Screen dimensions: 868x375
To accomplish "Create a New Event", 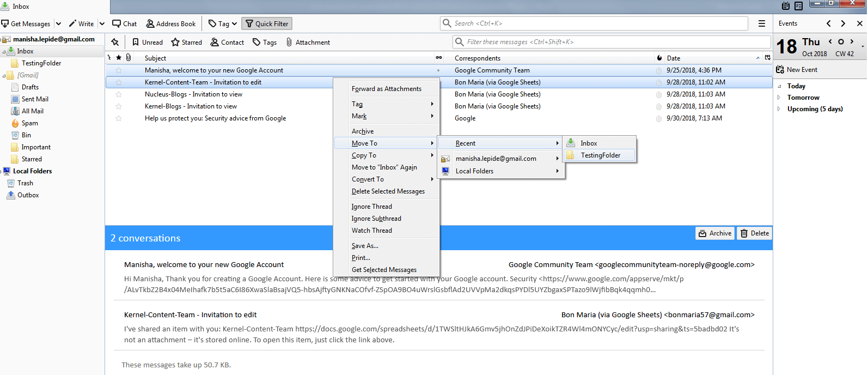I will 797,70.
